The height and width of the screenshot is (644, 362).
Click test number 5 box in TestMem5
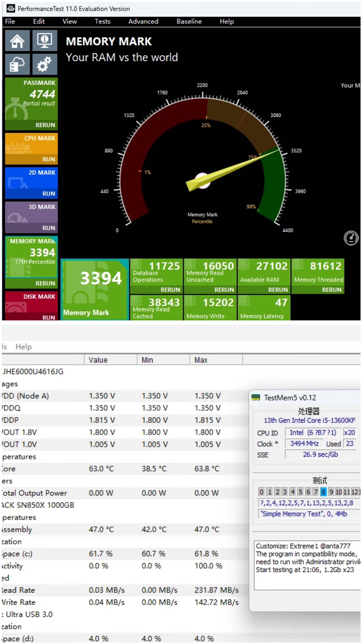pyautogui.click(x=301, y=492)
